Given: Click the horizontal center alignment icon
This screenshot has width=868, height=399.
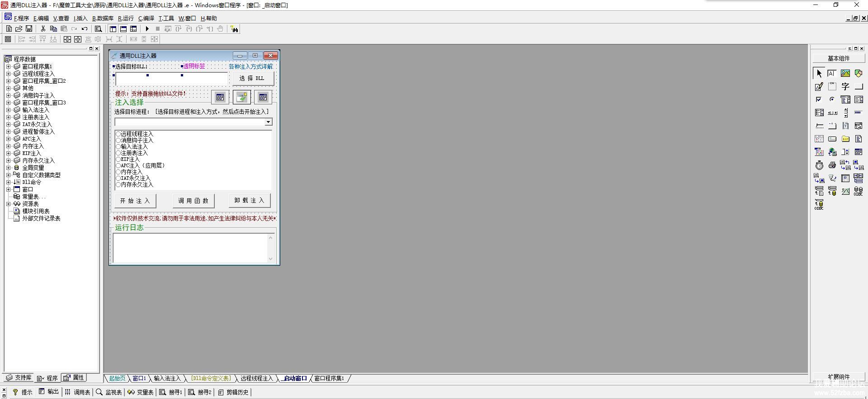Looking at the screenshot, I should (x=67, y=39).
